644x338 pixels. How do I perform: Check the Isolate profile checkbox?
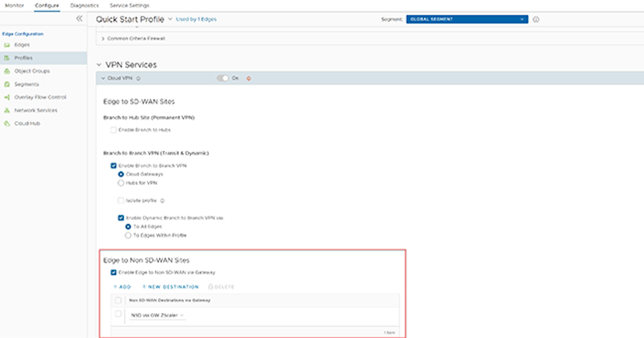click(x=121, y=200)
